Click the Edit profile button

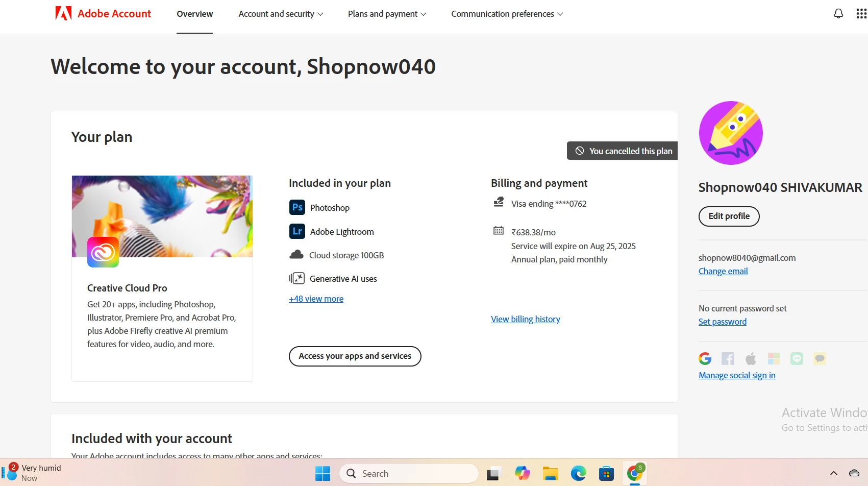pos(729,216)
